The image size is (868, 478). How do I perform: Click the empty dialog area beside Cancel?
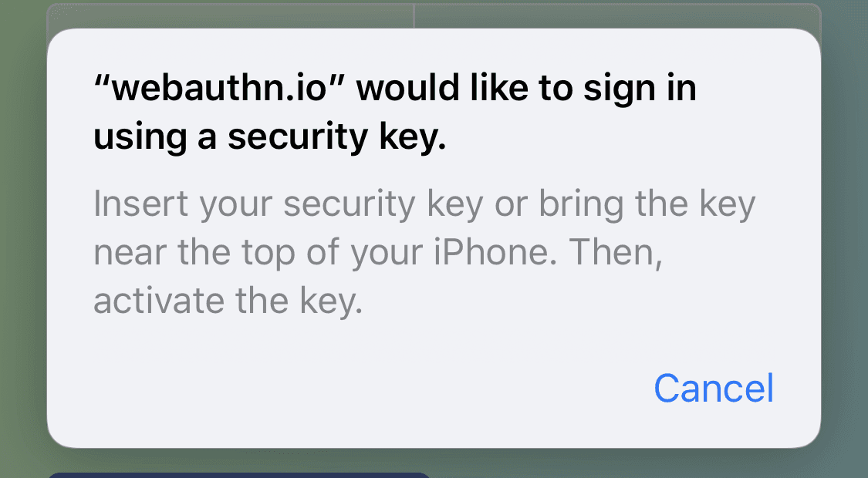(347, 389)
